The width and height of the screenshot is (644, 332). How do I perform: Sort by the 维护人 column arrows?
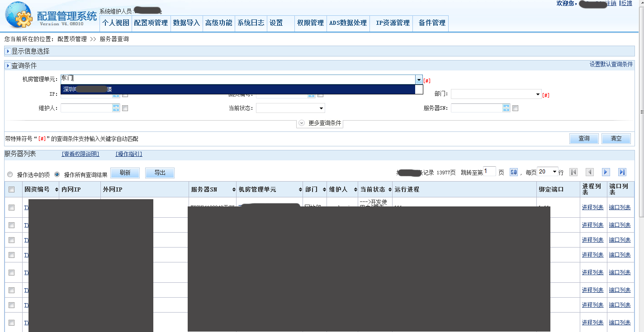pyautogui.click(x=355, y=190)
